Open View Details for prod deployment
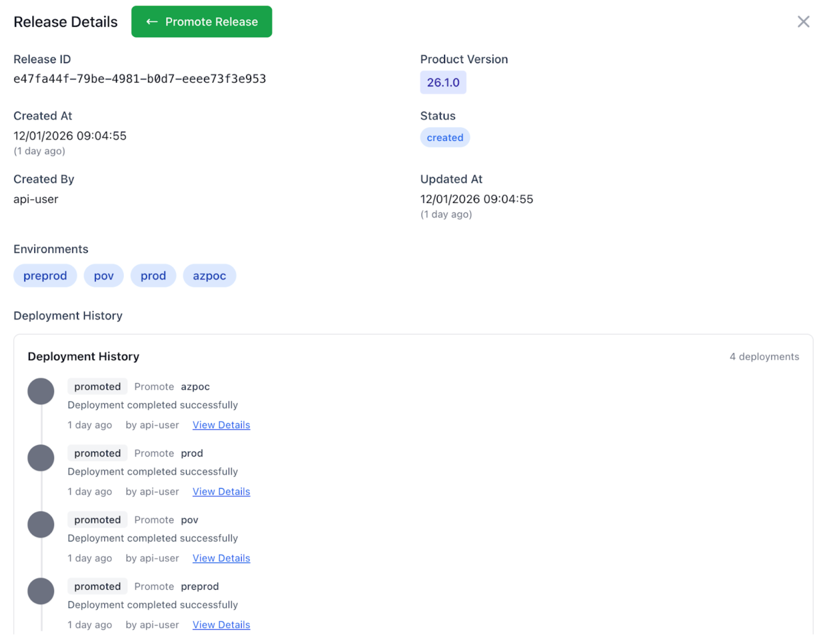825x644 pixels. click(221, 492)
